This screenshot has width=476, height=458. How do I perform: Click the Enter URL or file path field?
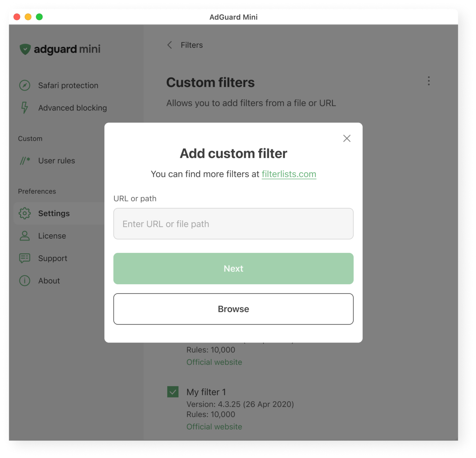click(233, 224)
